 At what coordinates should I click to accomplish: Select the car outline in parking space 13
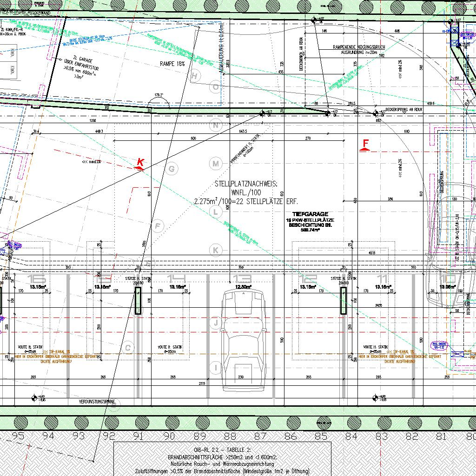(243, 340)
